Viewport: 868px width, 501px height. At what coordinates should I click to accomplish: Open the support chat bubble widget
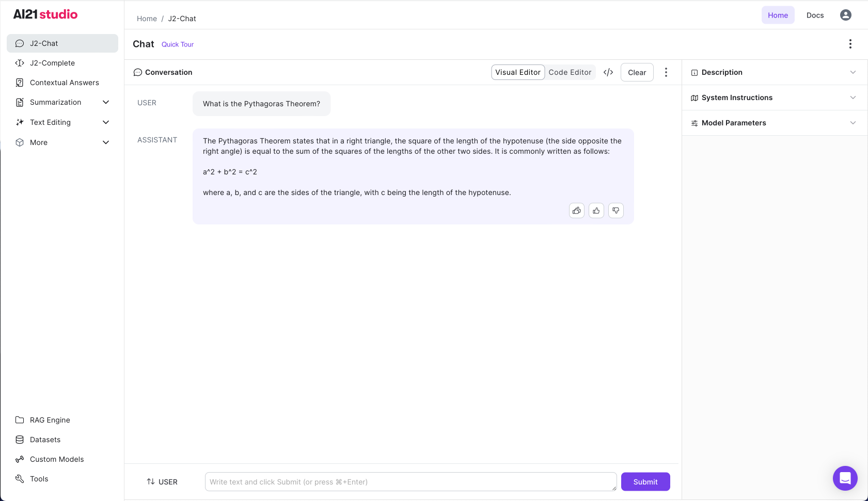pyautogui.click(x=845, y=478)
